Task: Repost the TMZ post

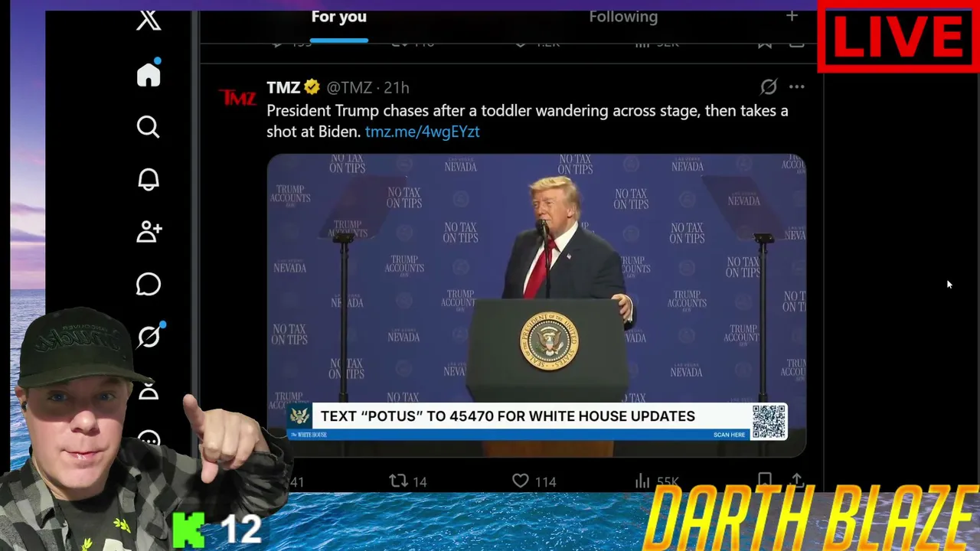Action: click(408, 481)
